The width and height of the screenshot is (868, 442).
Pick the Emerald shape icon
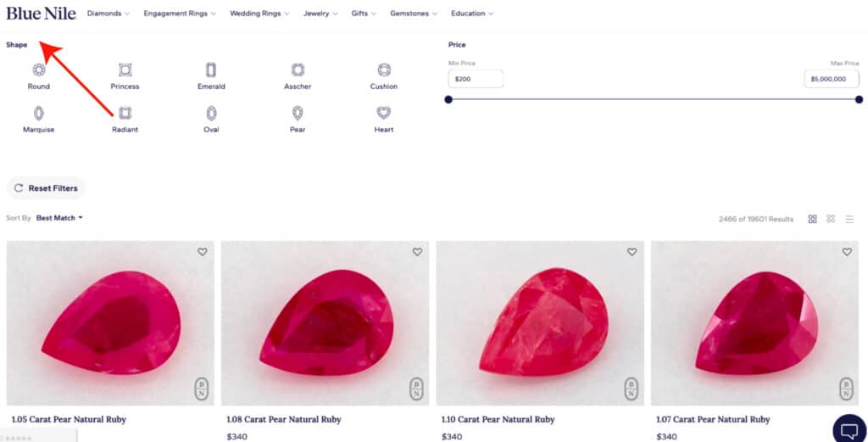(x=211, y=70)
